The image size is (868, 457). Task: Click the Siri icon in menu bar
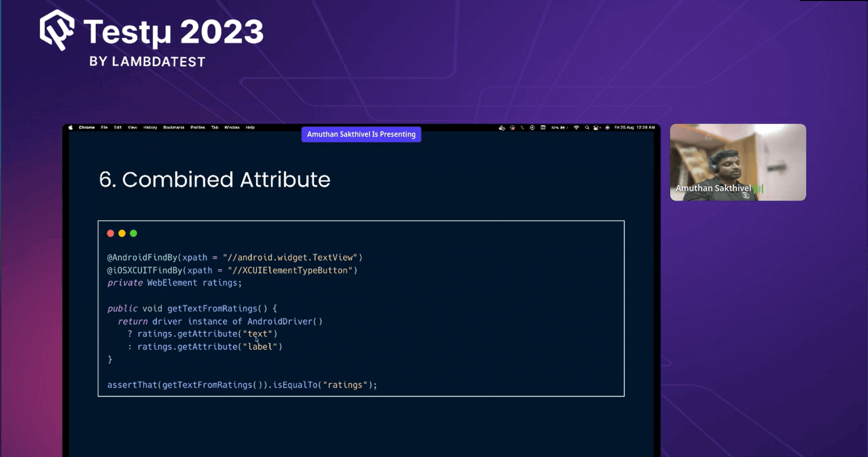click(607, 128)
